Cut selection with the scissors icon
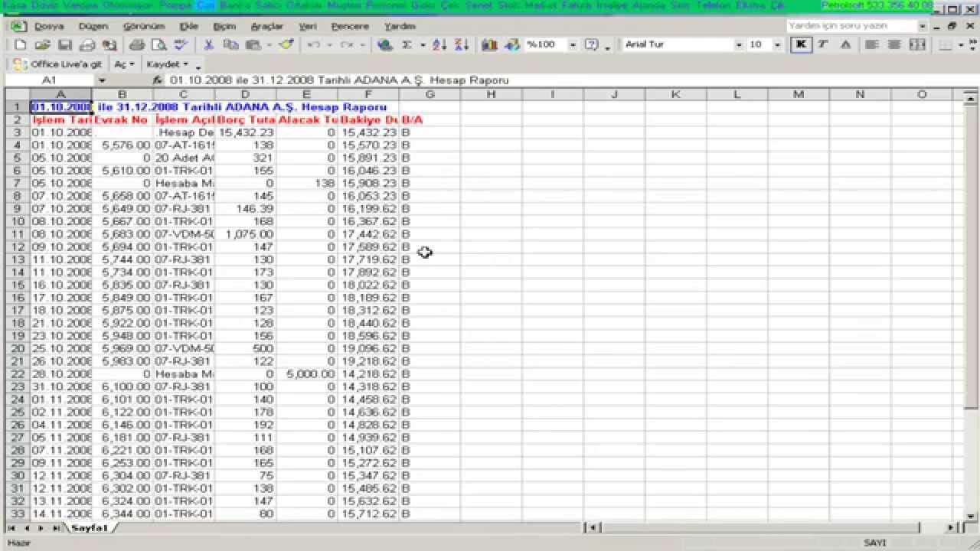Screen dimensions: 980x551 208,45
